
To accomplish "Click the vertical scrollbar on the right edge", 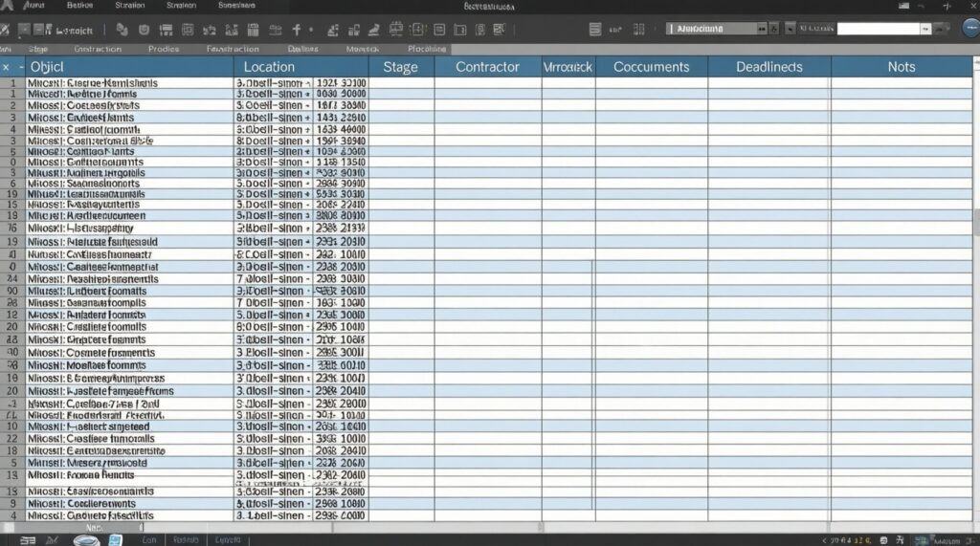I will [x=975, y=223].
